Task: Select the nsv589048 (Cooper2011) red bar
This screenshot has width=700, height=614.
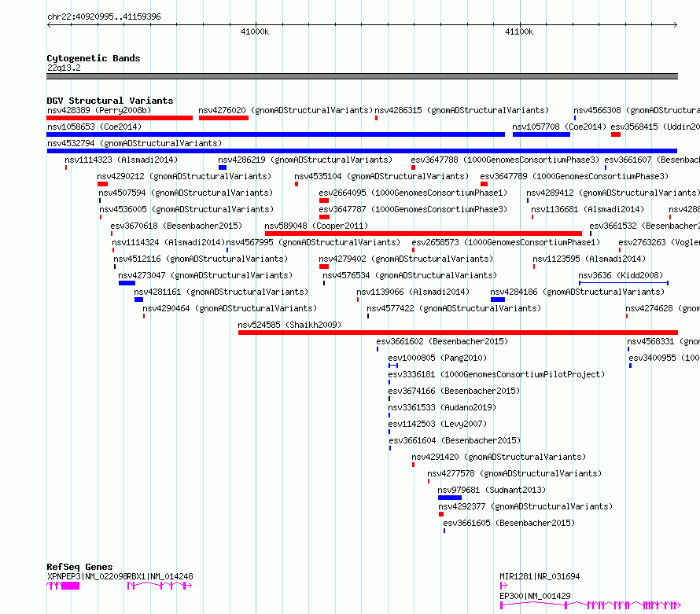Action: (423, 233)
